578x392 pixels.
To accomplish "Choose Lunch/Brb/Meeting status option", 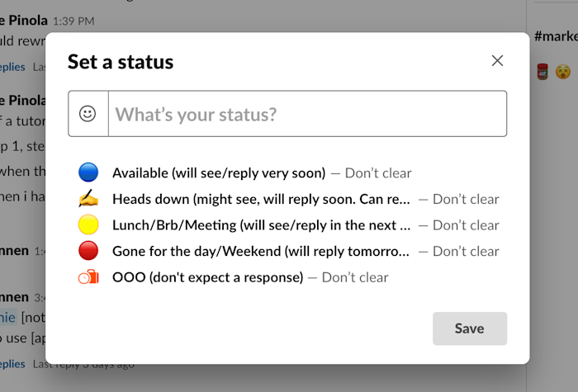I will click(x=260, y=225).
